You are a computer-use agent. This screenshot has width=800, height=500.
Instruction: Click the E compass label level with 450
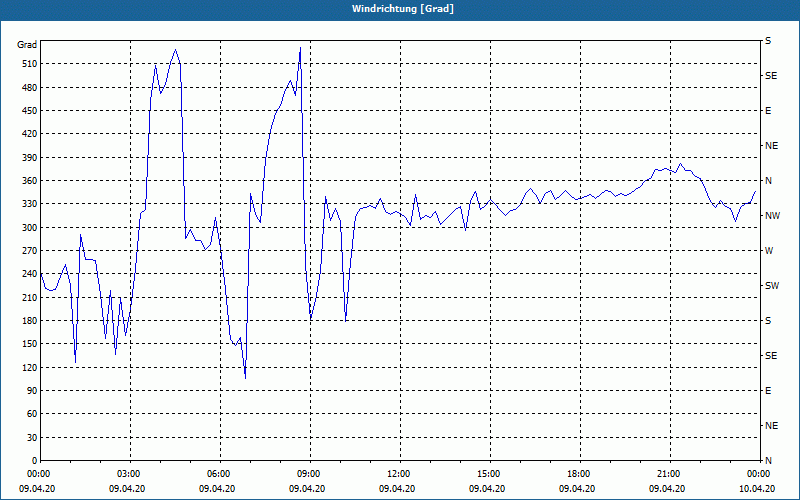[x=768, y=111]
